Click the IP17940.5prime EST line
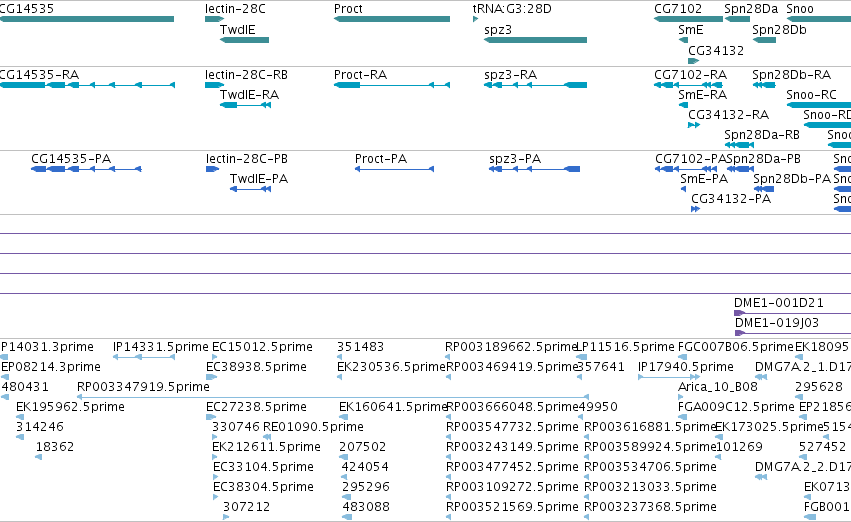This screenshot has height=522, width=851. [x=669, y=377]
